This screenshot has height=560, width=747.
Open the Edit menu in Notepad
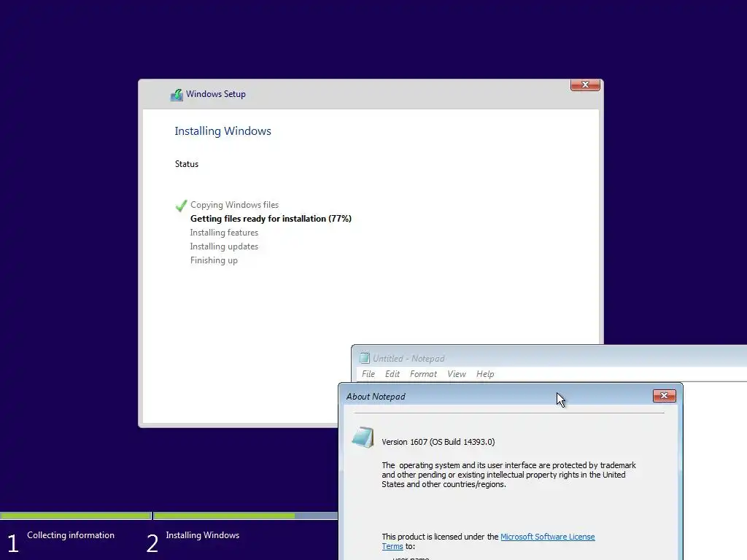pos(392,374)
